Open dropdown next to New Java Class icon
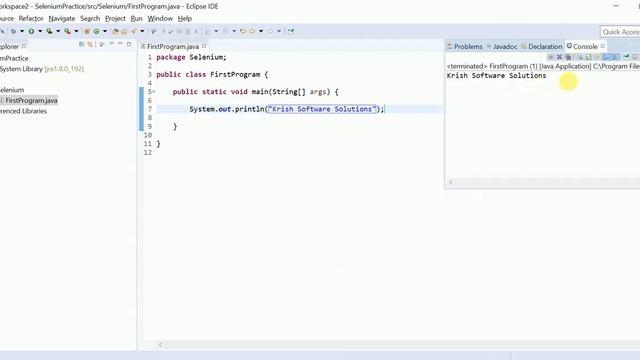Image resolution: width=640 pixels, height=360 pixels. pos(105,31)
